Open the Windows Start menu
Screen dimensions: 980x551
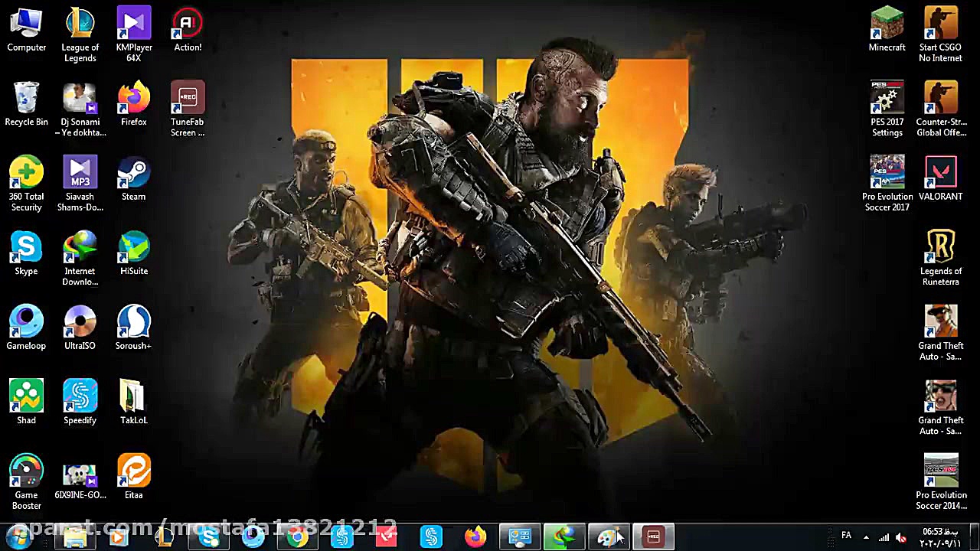tap(18, 537)
